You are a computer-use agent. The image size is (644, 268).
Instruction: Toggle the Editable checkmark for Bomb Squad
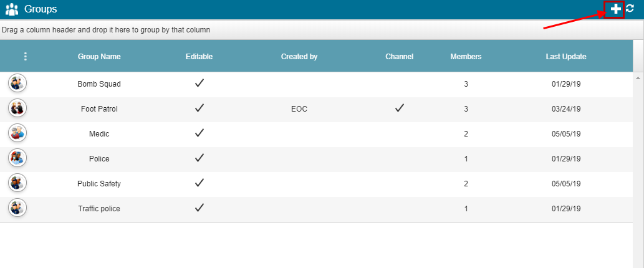pyautogui.click(x=199, y=84)
